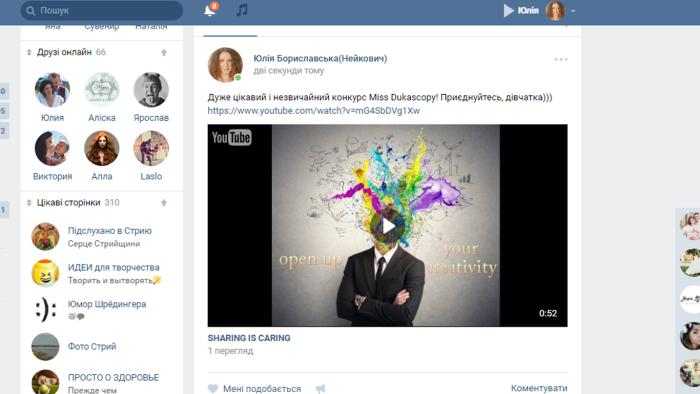Open the YouTube link in the post
This screenshot has width=700, height=394.
coord(313,111)
